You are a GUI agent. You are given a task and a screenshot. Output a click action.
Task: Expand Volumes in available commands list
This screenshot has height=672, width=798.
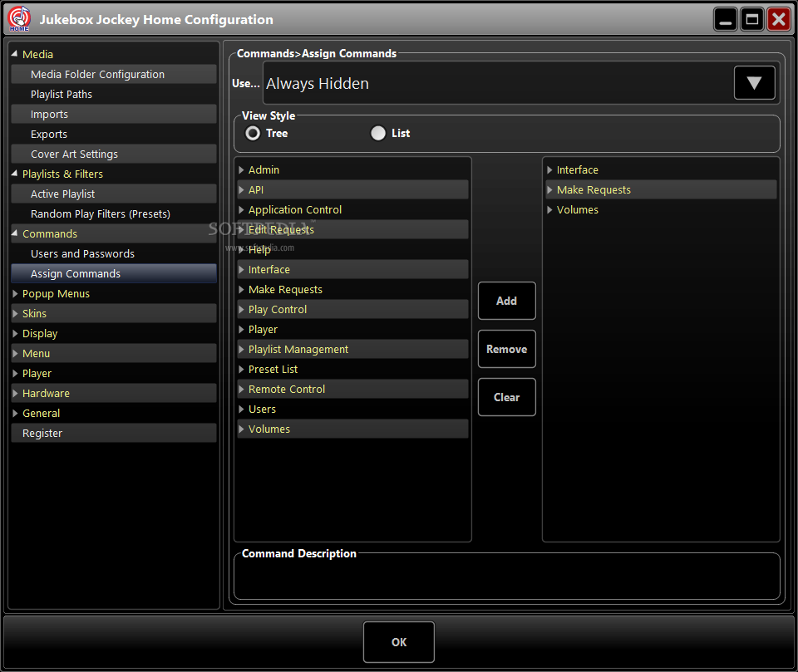pos(241,429)
